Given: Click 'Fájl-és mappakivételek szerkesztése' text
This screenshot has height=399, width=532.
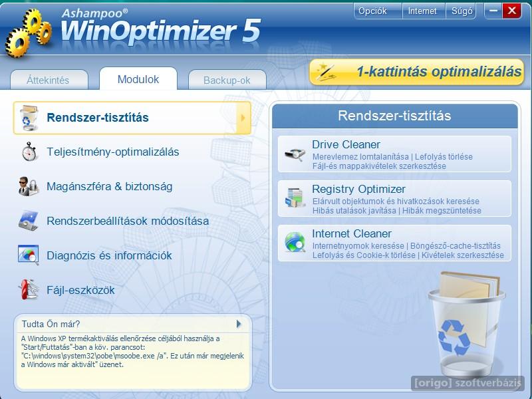Looking at the screenshot, I should click(379, 166).
